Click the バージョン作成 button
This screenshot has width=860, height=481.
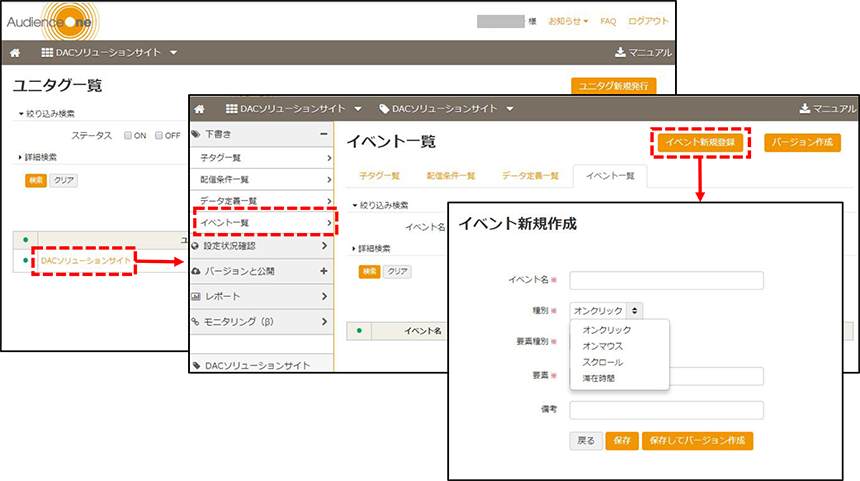pos(802,142)
